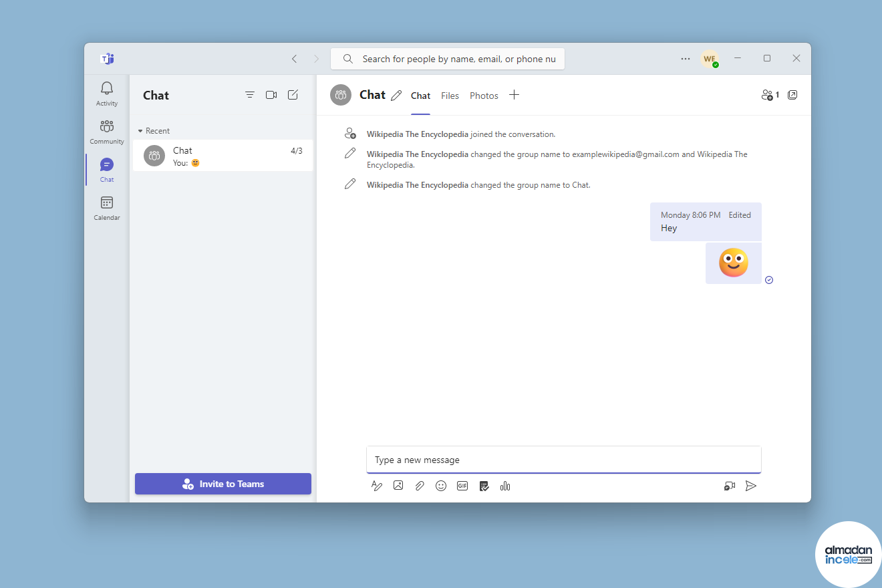Go forward with the forward arrow
The height and width of the screenshot is (588, 882).
coord(317,59)
